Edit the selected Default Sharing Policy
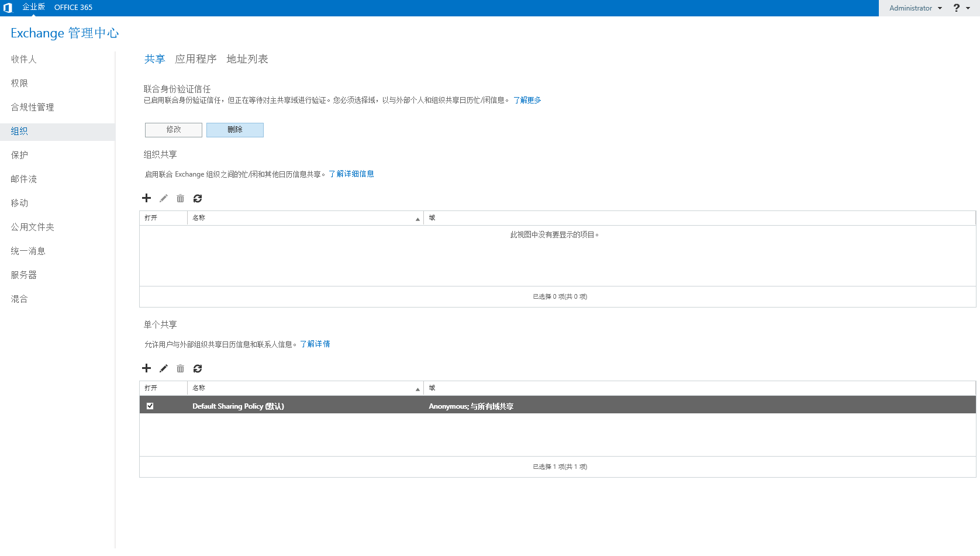This screenshot has width=980, height=556. click(x=164, y=368)
